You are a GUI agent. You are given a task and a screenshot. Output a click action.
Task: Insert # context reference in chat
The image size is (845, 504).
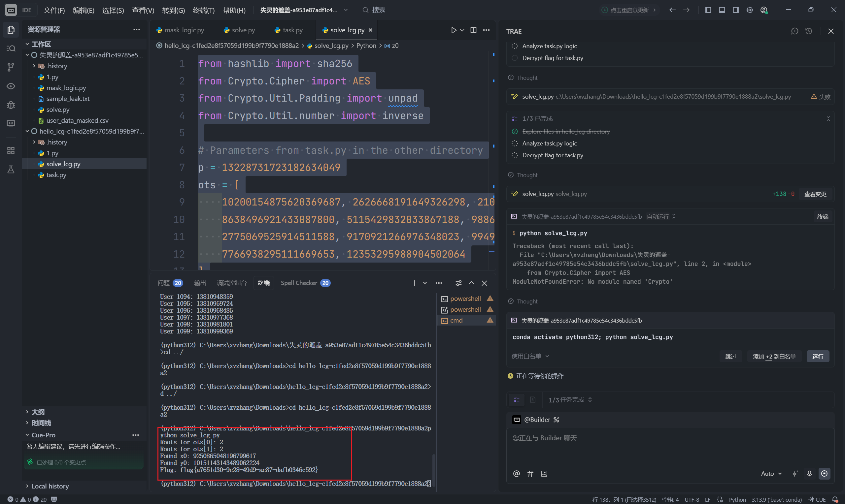(x=530, y=473)
